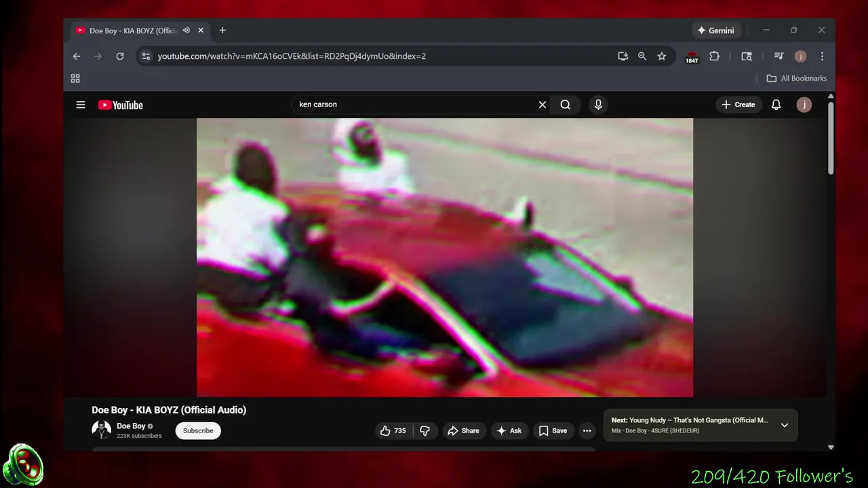Click the Create button

point(738,105)
